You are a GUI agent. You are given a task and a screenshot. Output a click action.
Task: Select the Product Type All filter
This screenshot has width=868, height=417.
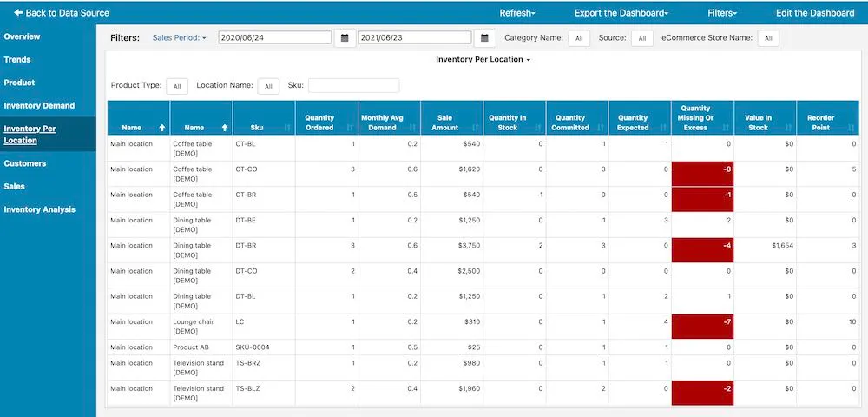pyautogui.click(x=176, y=86)
